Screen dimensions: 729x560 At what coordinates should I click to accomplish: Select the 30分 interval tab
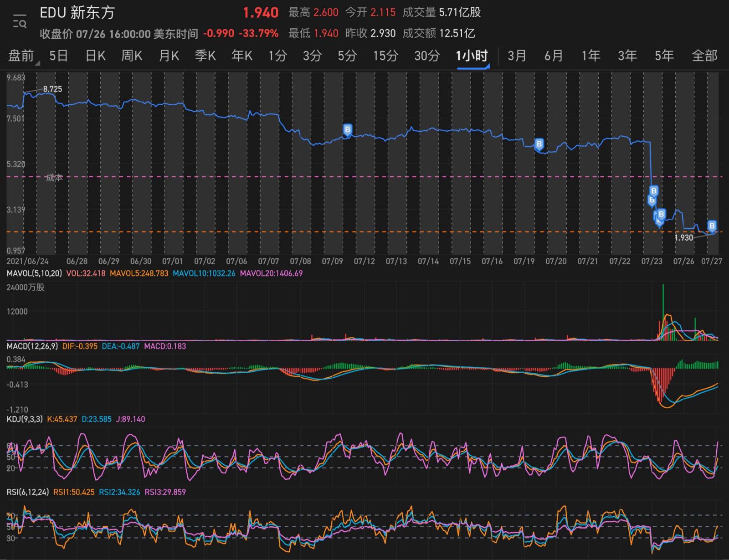427,56
